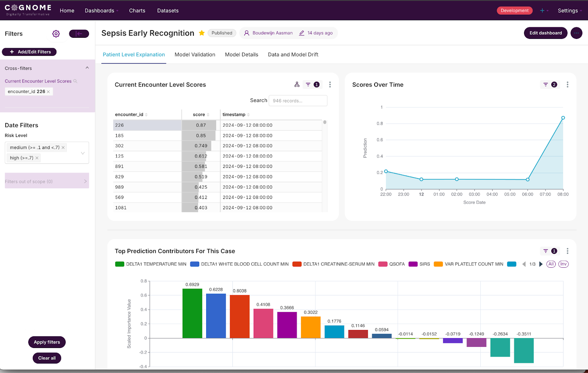
Task: Switch to Model Details tab
Action: 241,54
